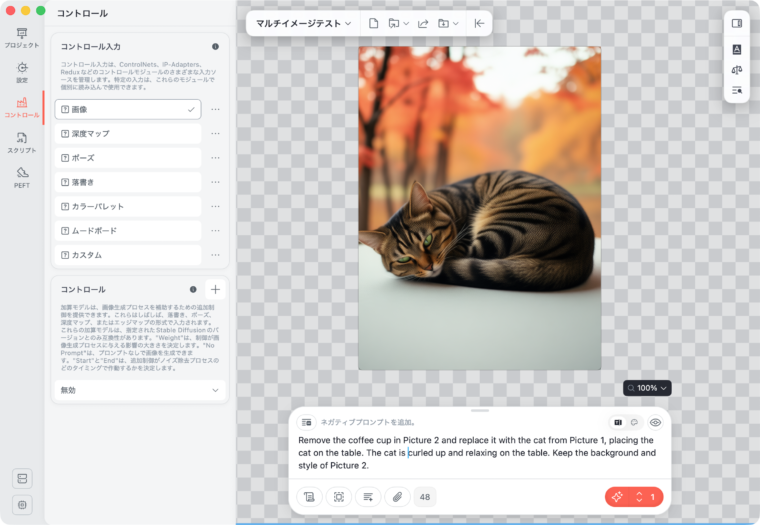The image size is (760, 525).
Task: Adjust the batch count stepper arrows
Action: [x=639, y=496]
